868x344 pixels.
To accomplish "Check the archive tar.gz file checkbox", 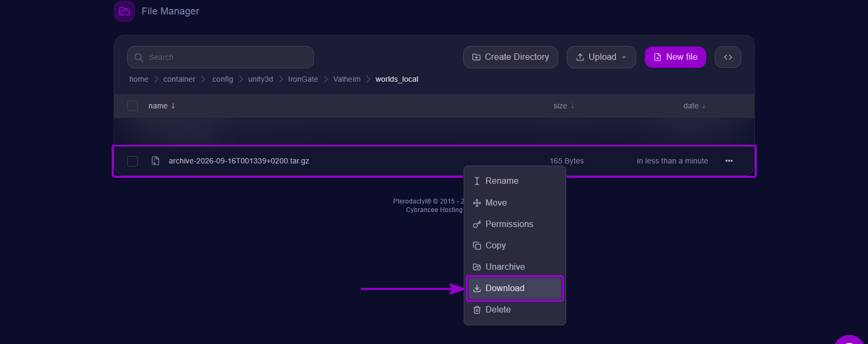I will coord(132,161).
